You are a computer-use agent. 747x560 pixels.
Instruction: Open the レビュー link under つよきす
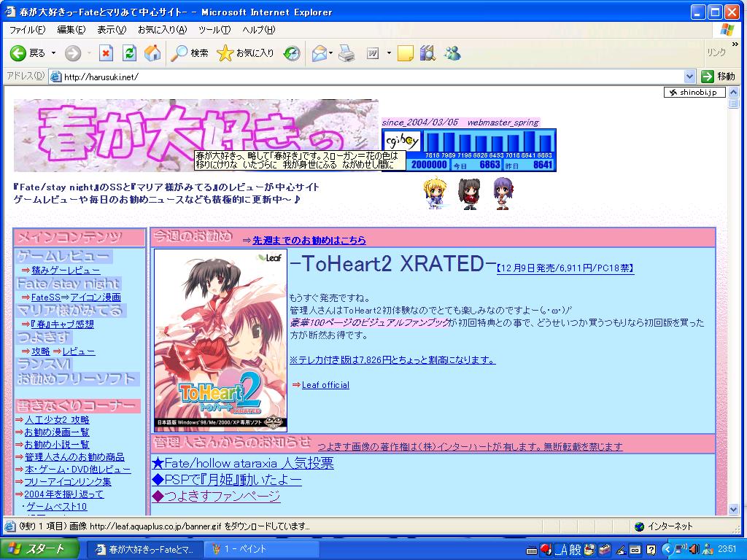tap(79, 351)
